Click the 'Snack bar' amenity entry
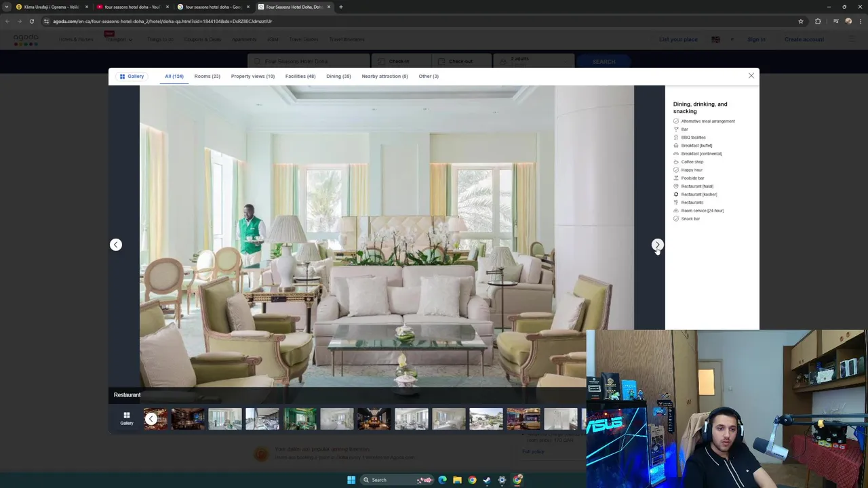The width and height of the screenshot is (868, 488). tap(686, 219)
